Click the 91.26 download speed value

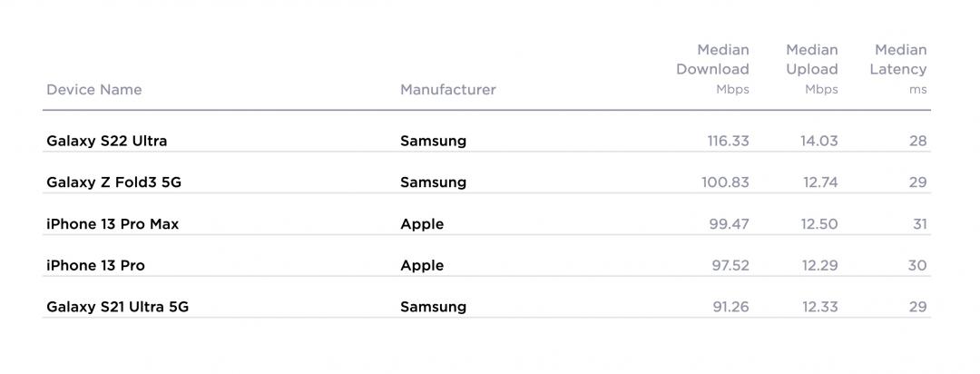[x=730, y=307]
